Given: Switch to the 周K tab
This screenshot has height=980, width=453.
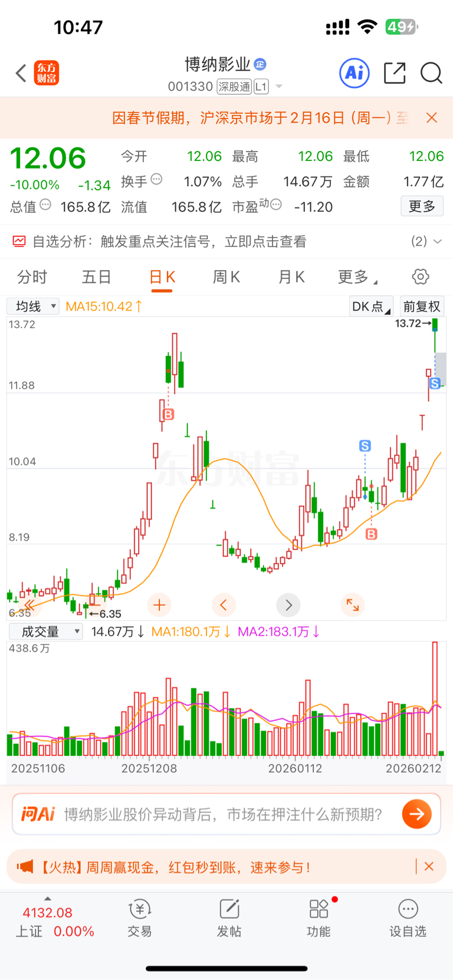Looking at the screenshot, I should tap(226, 277).
